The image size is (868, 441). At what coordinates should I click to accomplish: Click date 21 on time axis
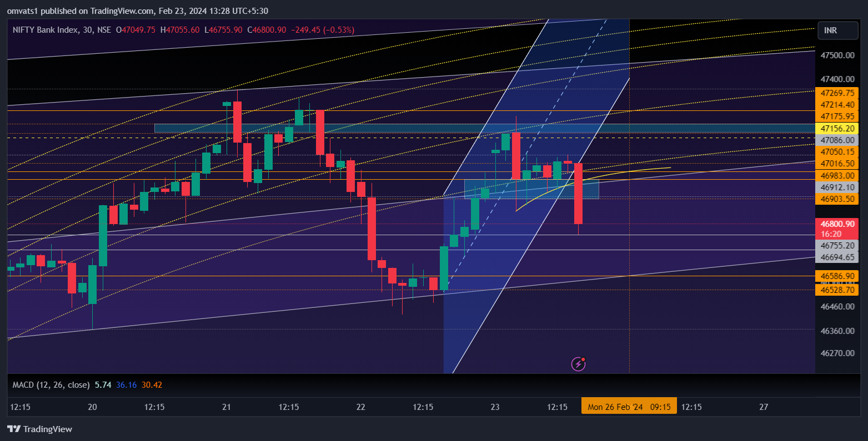[227, 407]
